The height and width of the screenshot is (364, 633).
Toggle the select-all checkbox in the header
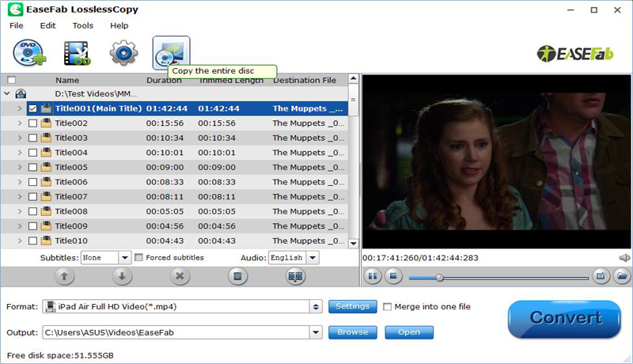tap(11, 80)
